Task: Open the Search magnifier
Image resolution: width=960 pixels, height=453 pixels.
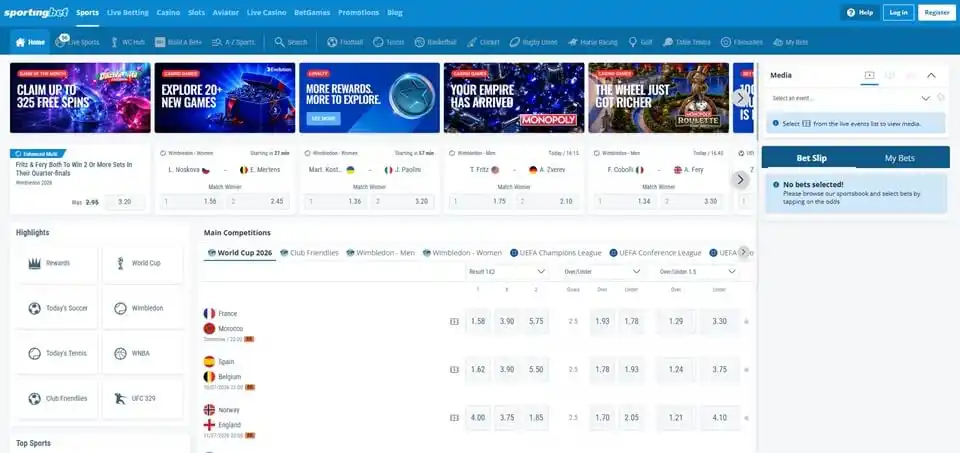Action: (291, 42)
